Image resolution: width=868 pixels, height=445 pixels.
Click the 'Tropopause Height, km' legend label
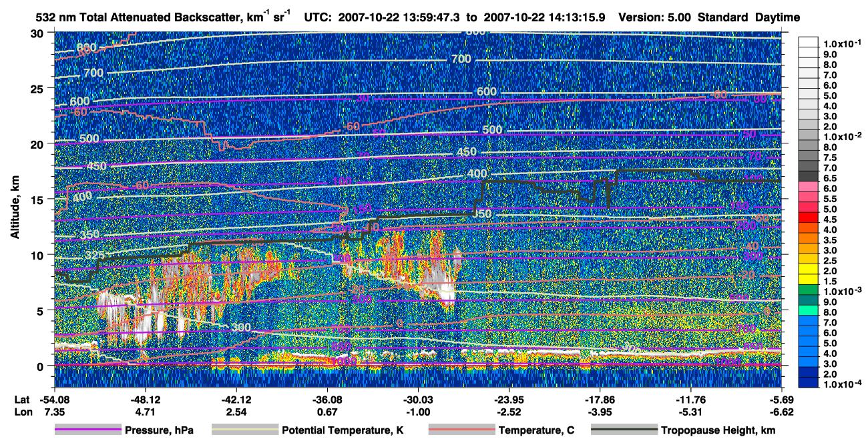click(718, 430)
